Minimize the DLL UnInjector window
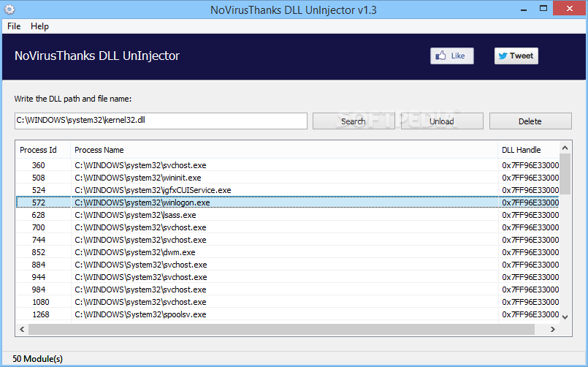The width and height of the screenshot is (588, 367). (524, 9)
